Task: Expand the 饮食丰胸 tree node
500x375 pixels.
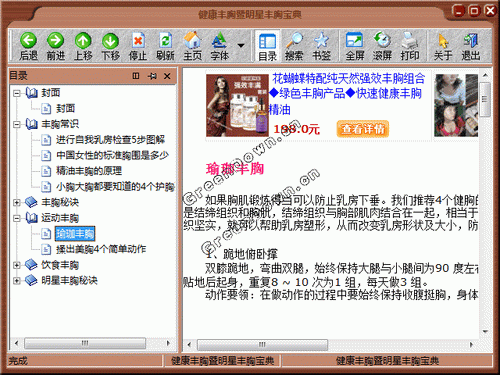Action: 16,265
